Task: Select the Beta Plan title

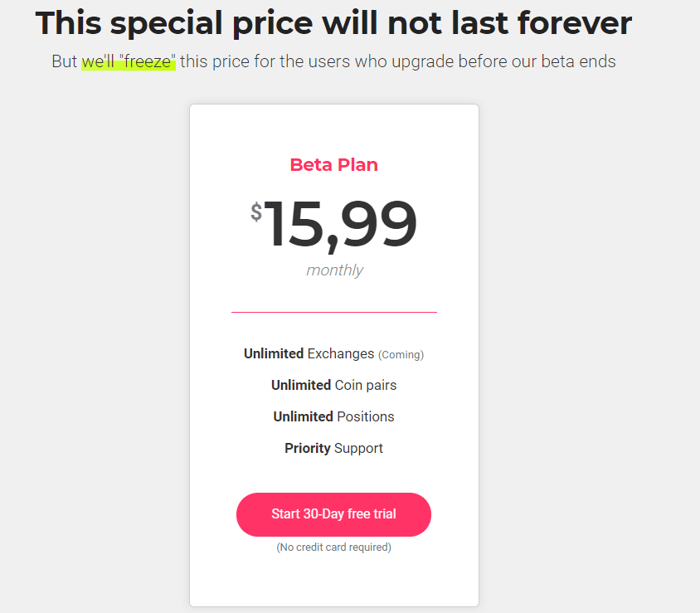Action: [x=334, y=165]
